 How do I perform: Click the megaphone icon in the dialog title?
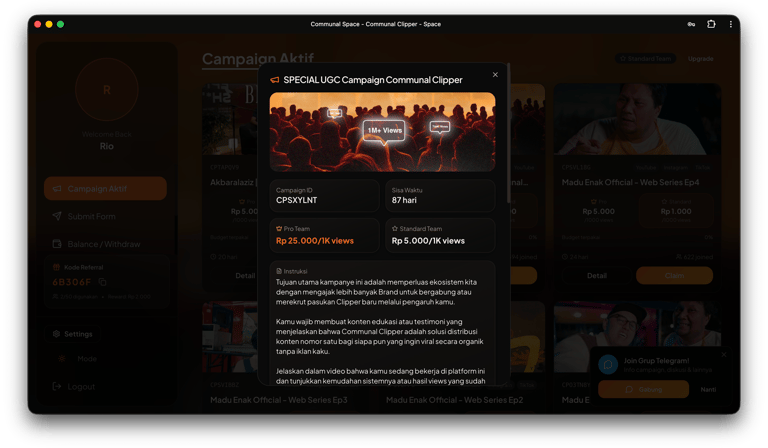pyautogui.click(x=275, y=80)
